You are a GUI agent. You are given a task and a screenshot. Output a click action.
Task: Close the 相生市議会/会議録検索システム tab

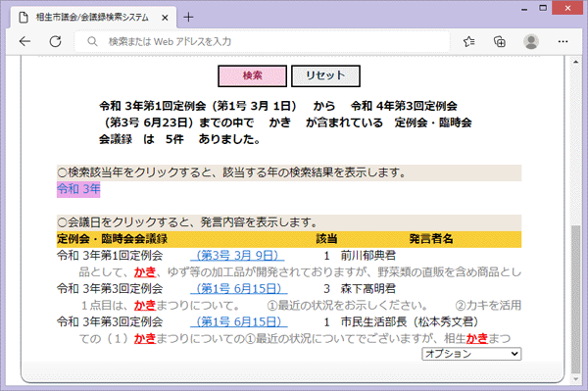point(165,18)
